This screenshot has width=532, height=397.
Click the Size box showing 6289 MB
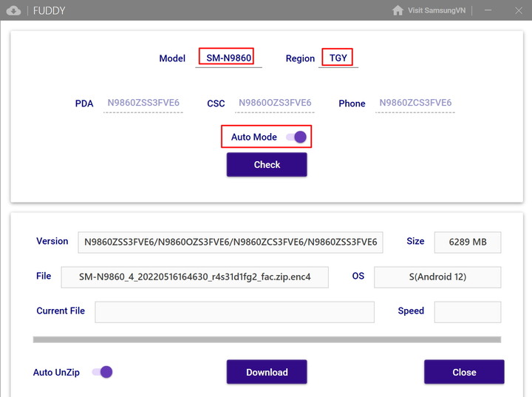click(x=468, y=242)
